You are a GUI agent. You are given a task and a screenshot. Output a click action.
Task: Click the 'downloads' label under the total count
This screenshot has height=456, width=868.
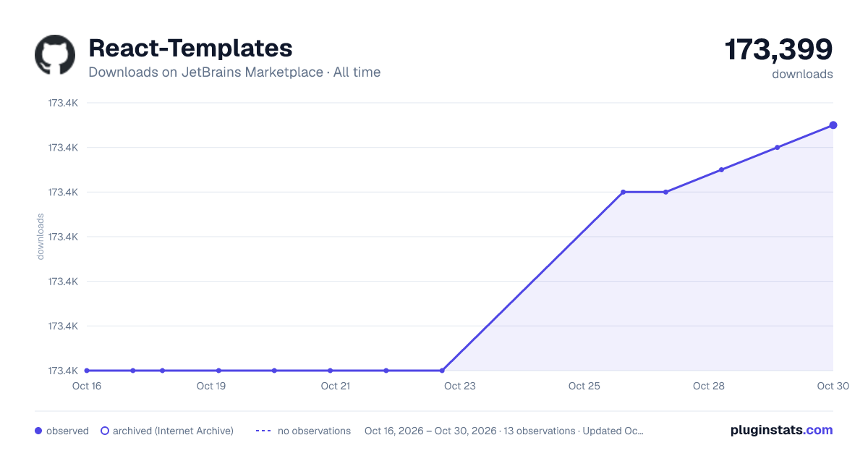[x=802, y=74]
